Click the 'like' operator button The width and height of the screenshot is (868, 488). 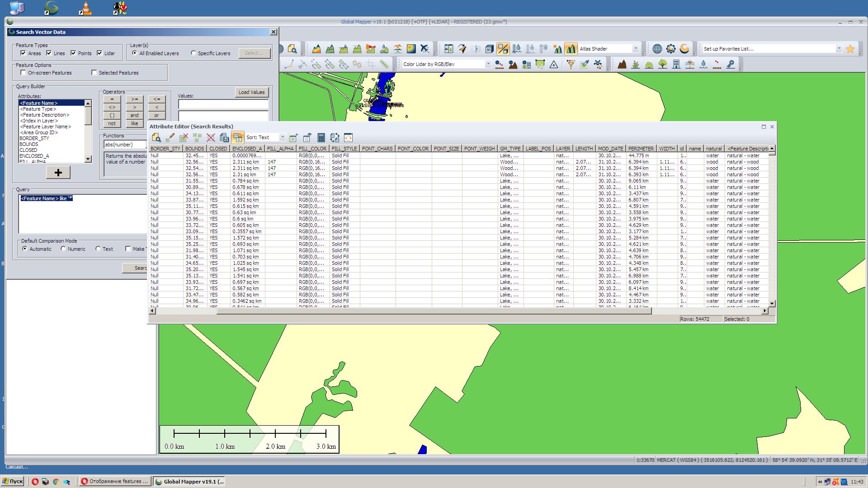tap(134, 123)
